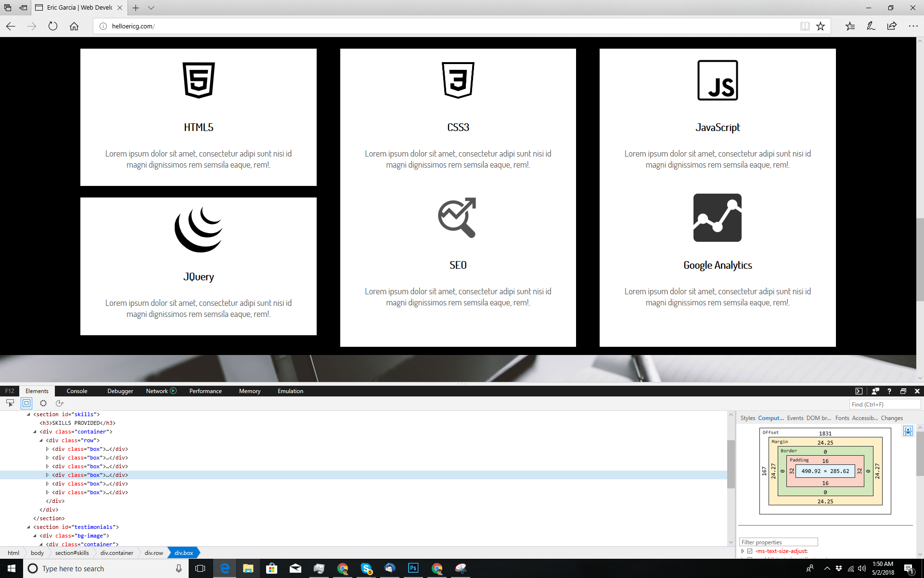
Task: Click the address bar URL helloericg.com
Action: pos(133,26)
